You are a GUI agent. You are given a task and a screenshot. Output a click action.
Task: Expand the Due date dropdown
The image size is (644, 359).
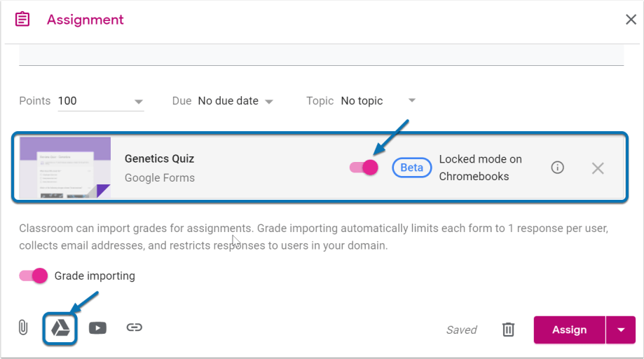[x=269, y=102]
